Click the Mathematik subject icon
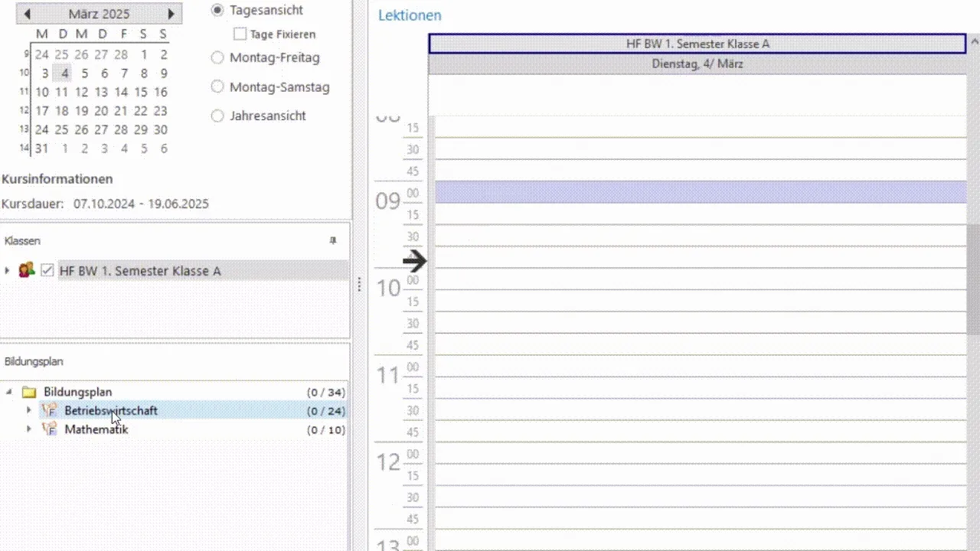Image resolution: width=980 pixels, height=551 pixels. (49, 429)
